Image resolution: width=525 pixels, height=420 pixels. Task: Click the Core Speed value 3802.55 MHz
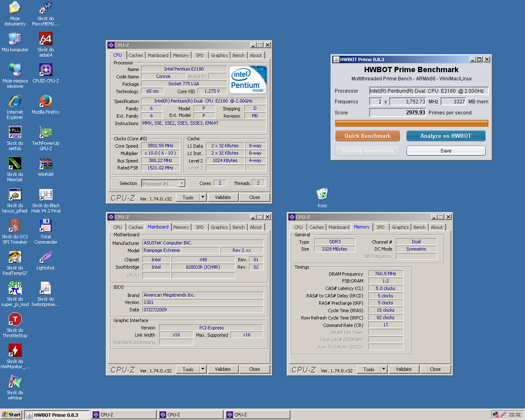[x=160, y=146]
